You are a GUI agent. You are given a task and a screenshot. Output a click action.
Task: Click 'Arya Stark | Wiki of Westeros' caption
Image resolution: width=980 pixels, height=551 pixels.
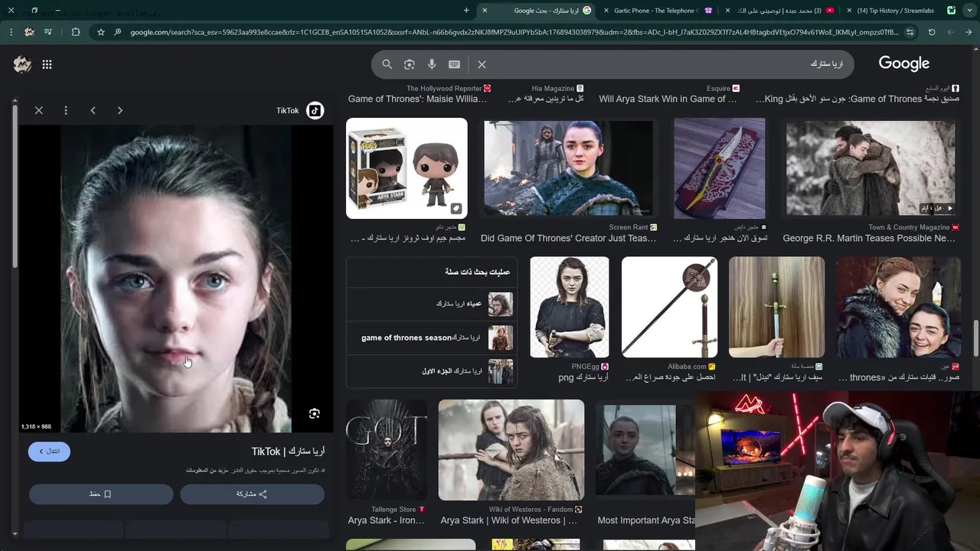(508, 520)
